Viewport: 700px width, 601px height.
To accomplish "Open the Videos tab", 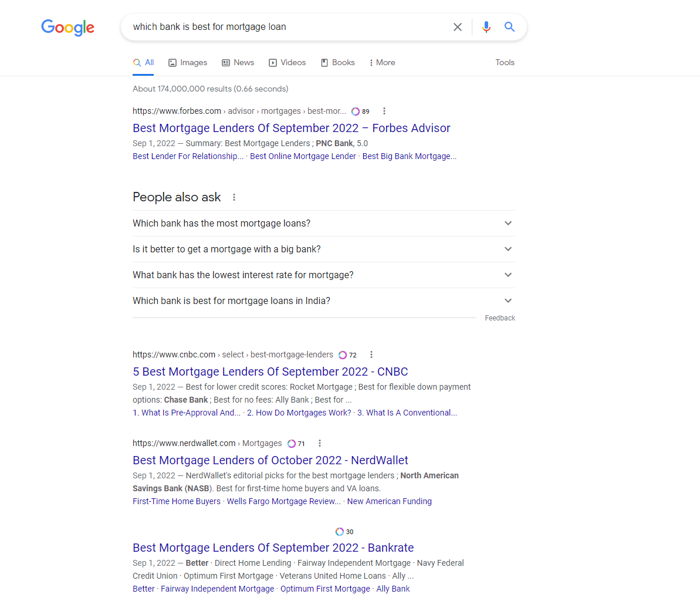I will pyautogui.click(x=287, y=63).
